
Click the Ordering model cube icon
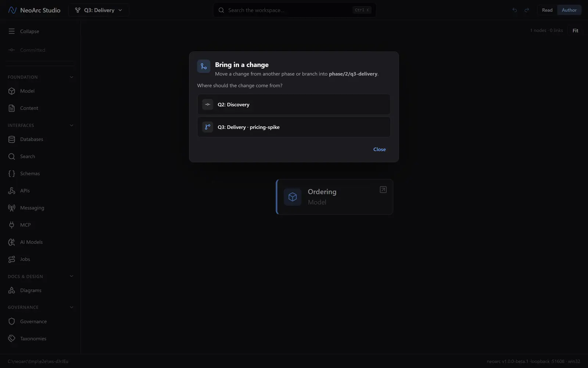(x=293, y=197)
